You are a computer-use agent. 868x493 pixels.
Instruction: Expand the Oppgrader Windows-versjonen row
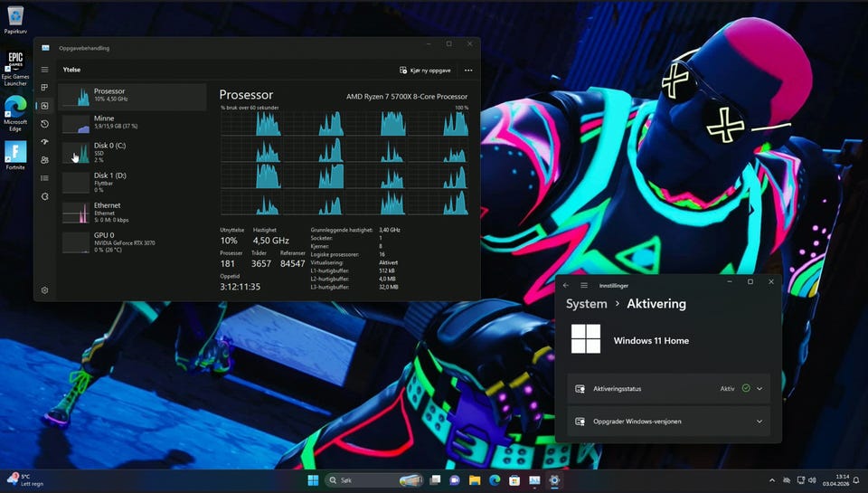[759, 422]
